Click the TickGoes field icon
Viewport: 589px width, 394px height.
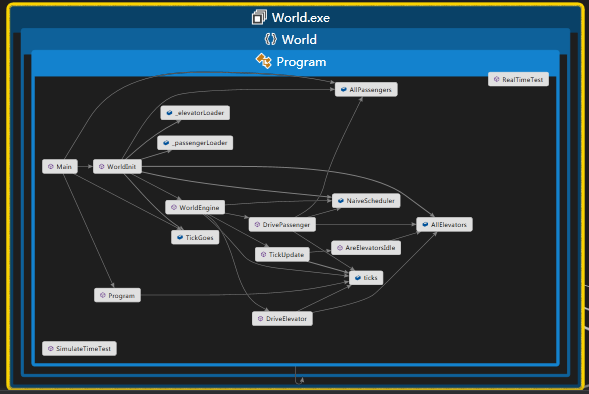[180, 237]
